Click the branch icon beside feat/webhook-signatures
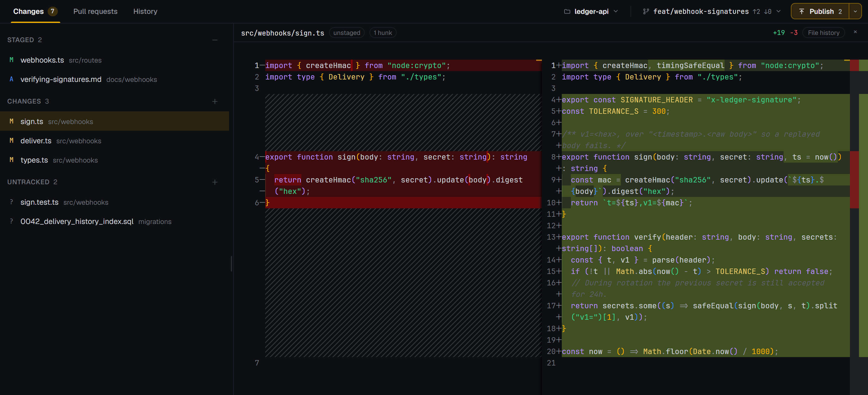 click(x=646, y=11)
